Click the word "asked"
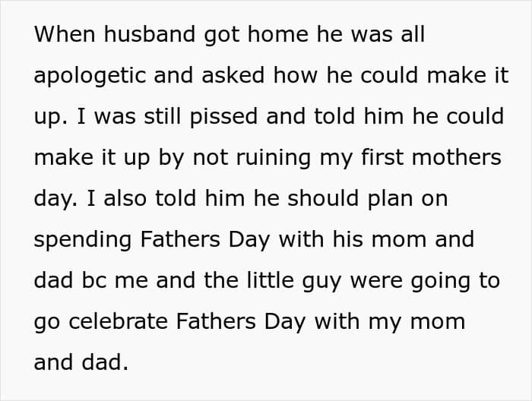Viewport: 532px width, 401px height. pos(233,75)
